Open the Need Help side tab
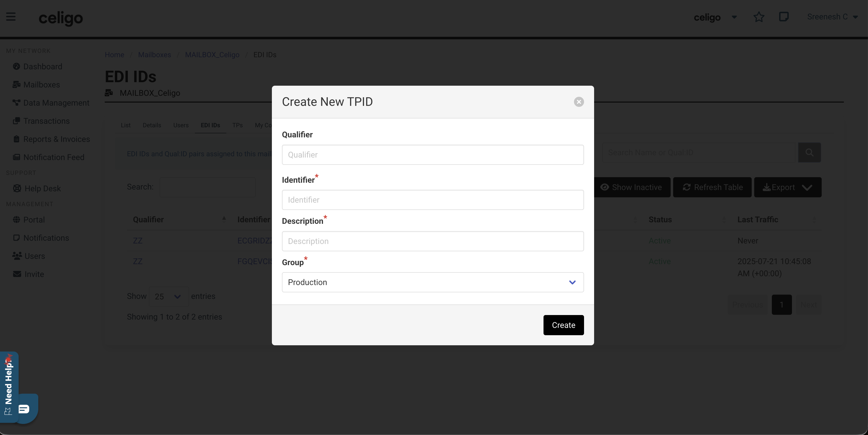 click(9, 387)
